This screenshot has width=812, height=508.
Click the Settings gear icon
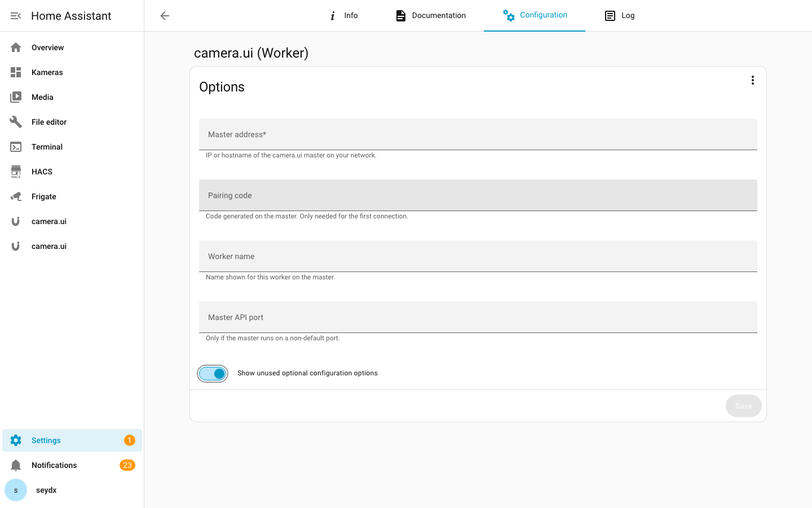point(16,440)
